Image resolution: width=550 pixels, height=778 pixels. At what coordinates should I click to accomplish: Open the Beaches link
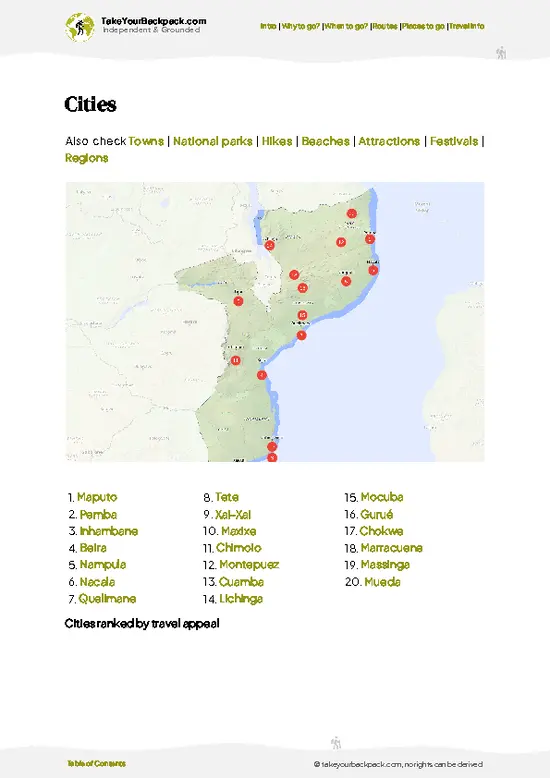tap(326, 141)
